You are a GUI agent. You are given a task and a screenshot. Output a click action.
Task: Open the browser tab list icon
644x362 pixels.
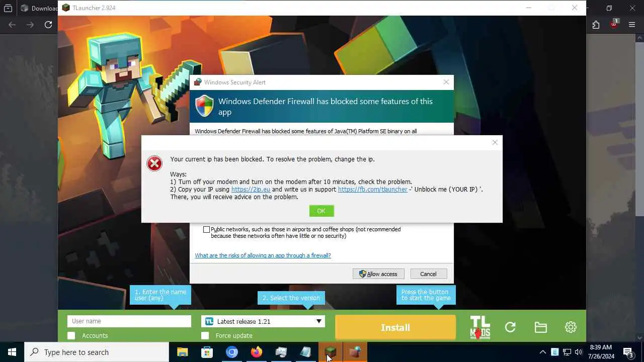point(8,8)
